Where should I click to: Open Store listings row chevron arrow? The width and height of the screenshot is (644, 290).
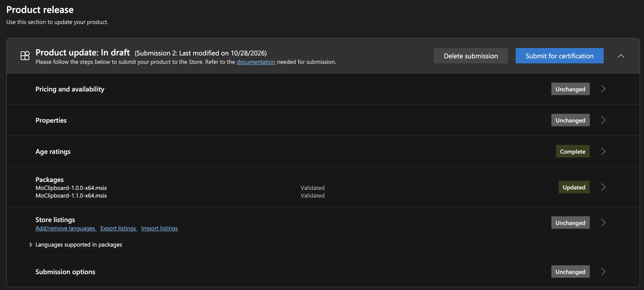(603, 223)
